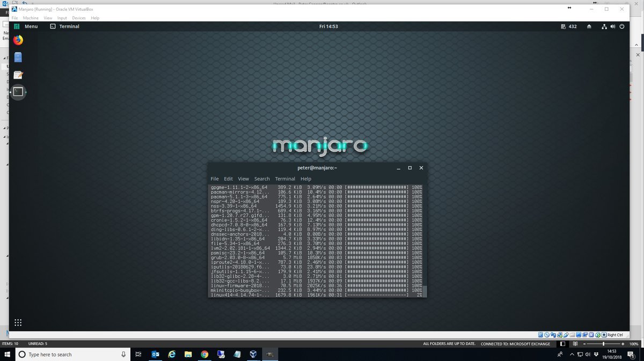Click VirtualBox hard disk activity icon
This screenshot has width=644, height=361.
pos(540,335)
